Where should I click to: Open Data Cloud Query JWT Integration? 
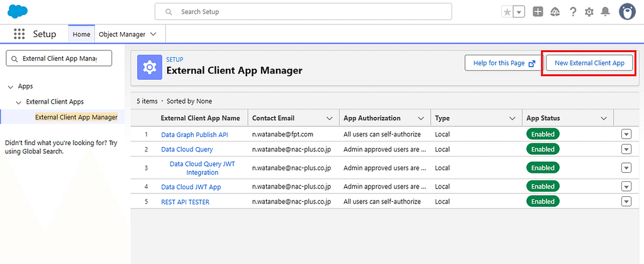pos(203,168)
